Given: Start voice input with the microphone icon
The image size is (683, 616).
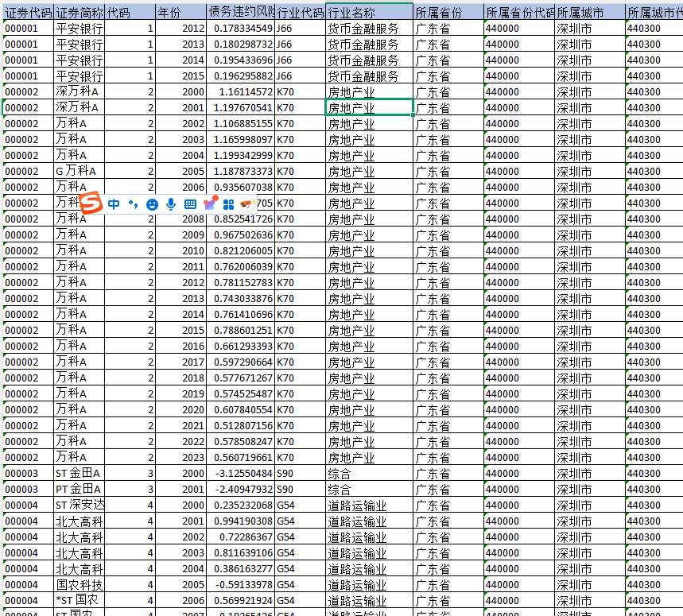Looking at the screenshot, I should [x=171, y=204].
